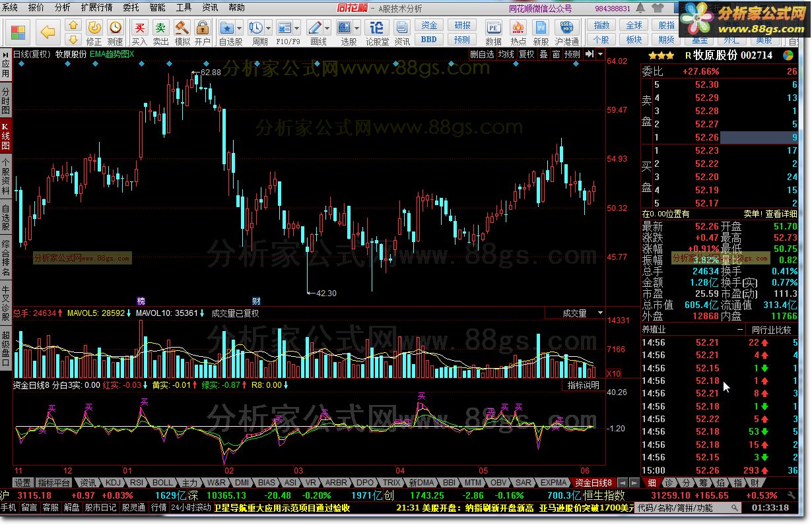Toggle 均线 moving average display

tap(506, 54)
